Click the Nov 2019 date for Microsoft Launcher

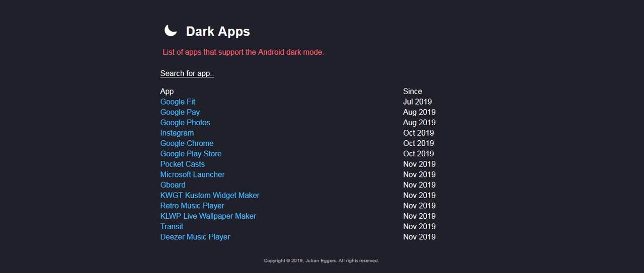tap(419, 174)
